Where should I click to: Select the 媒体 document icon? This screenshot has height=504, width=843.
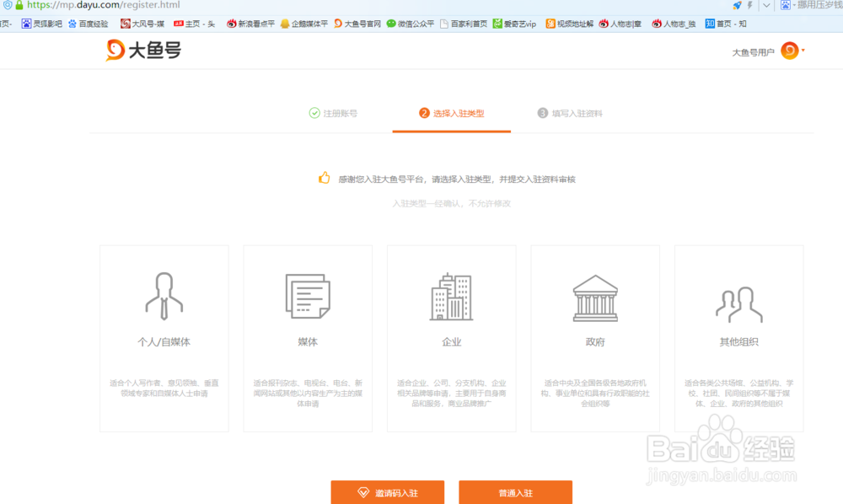tap(308, 296)
